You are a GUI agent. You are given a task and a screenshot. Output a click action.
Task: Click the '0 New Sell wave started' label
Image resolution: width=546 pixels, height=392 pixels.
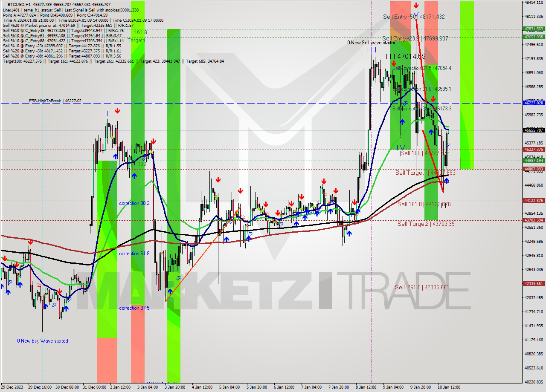pyautogui.click(x=372, y=43)
